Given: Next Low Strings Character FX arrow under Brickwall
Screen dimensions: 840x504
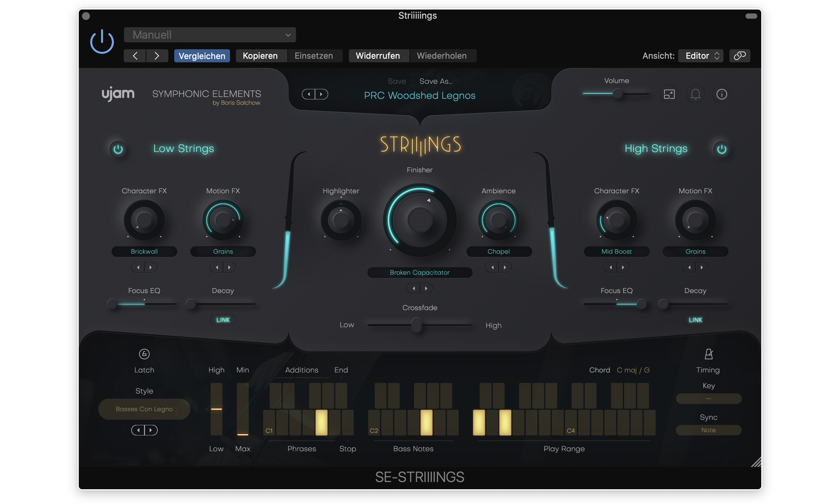Looking at the screenshot, I should pos(150,267).
